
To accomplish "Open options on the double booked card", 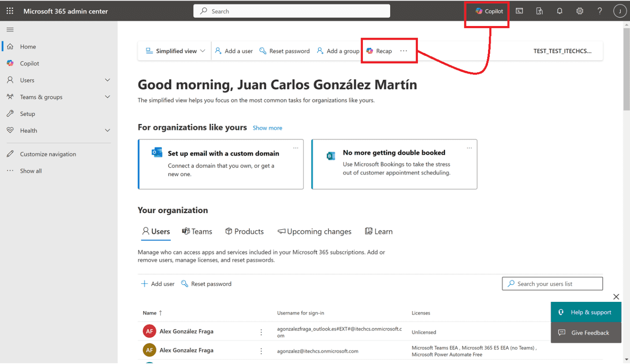I will (x=469, y=148).
